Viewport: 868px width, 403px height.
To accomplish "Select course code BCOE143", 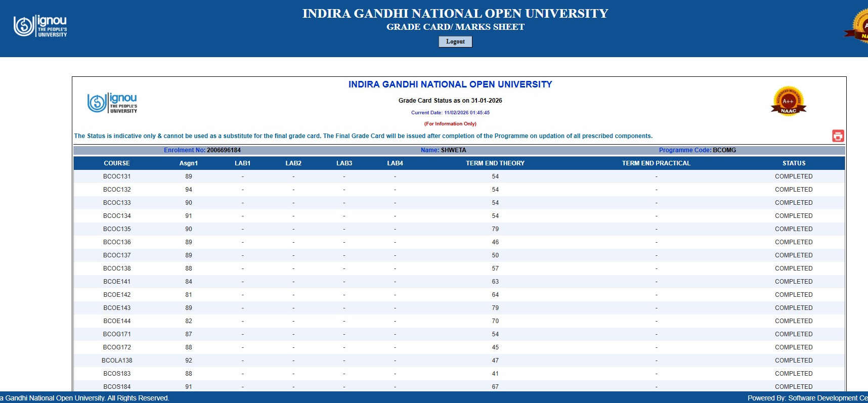I will 117,308.
